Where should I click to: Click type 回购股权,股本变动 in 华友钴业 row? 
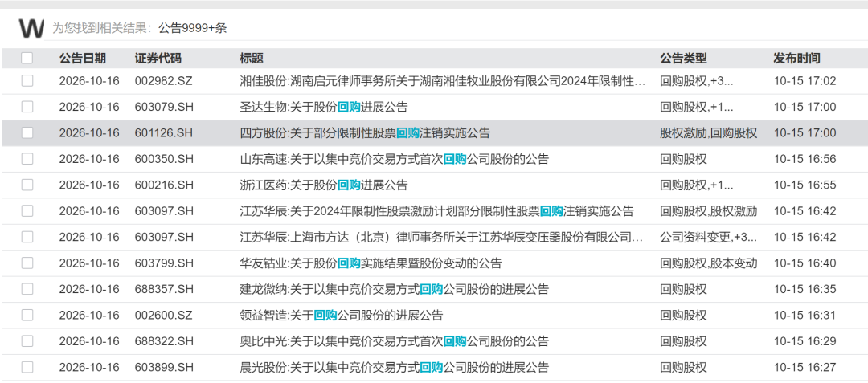coord(709,263)
